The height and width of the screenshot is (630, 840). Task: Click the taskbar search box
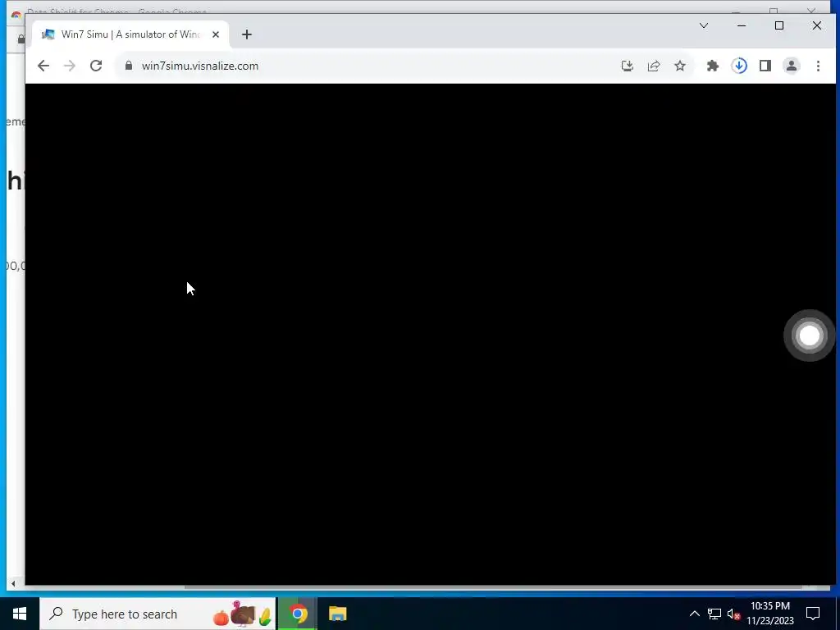(x=157, y=614)
